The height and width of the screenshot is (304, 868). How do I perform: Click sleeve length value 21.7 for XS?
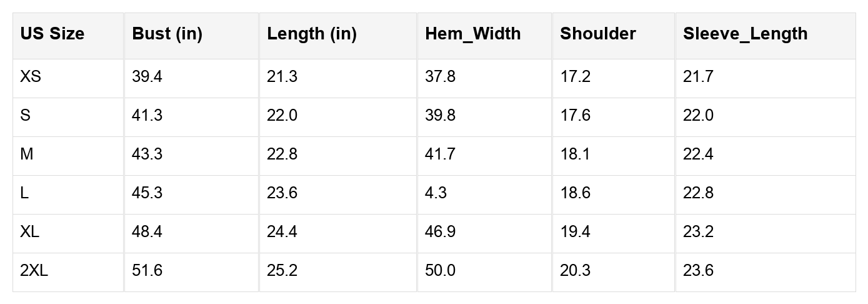click(699, 77)
